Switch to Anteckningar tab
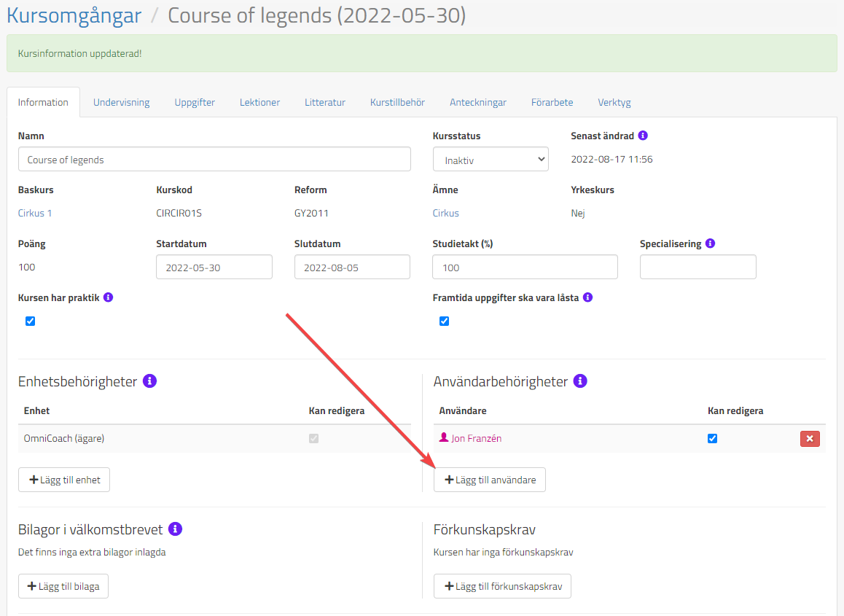Screen dimensions: 844x616 coord(478,102)
